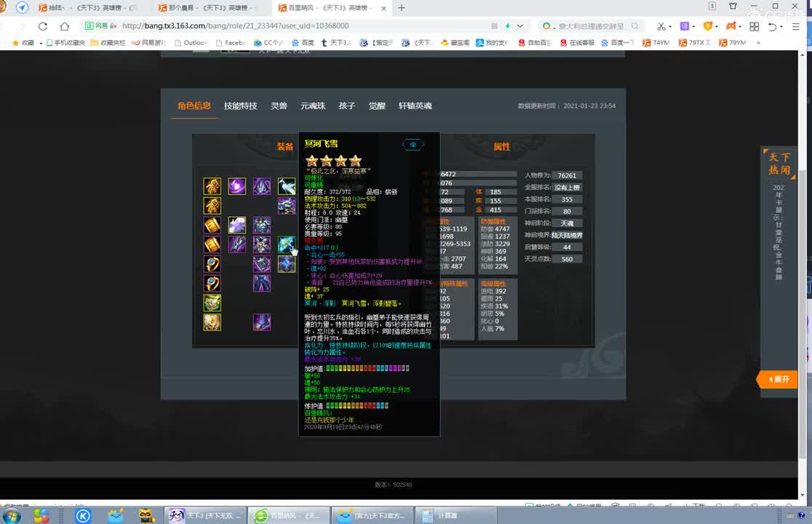
Task: Select the white feather cloak icon
Action: pyautogui.click(x=237, y=225)
